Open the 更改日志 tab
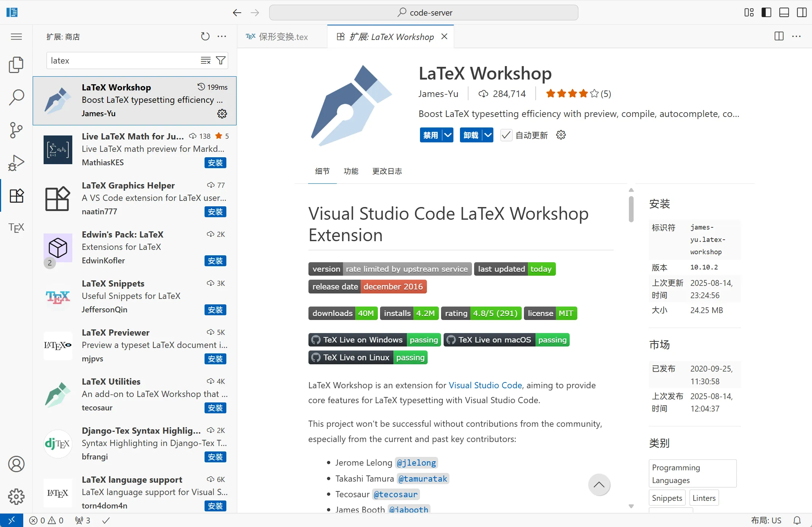Screen dimensions: 812x527 [x=387, y=171]
